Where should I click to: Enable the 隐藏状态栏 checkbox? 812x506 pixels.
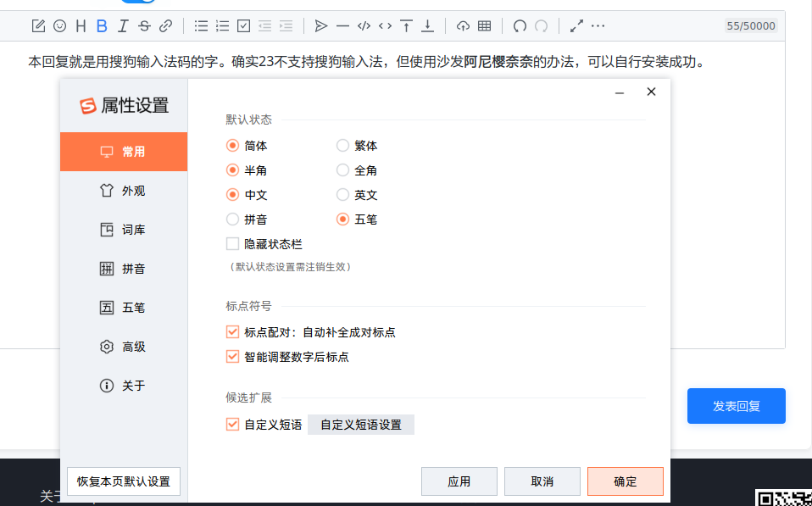tap(231, 243)
